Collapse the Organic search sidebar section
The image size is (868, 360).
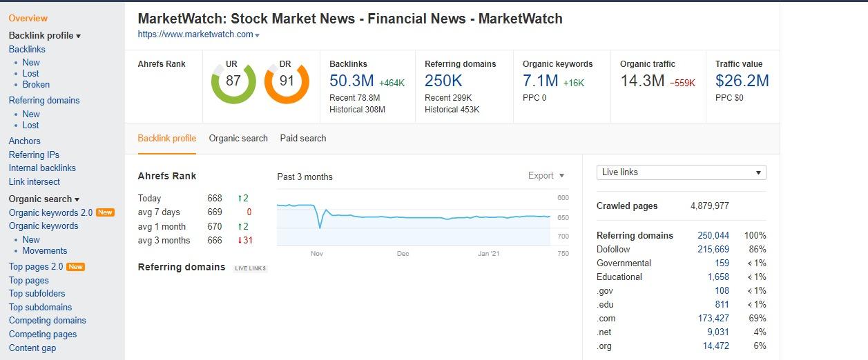[44, 199]
